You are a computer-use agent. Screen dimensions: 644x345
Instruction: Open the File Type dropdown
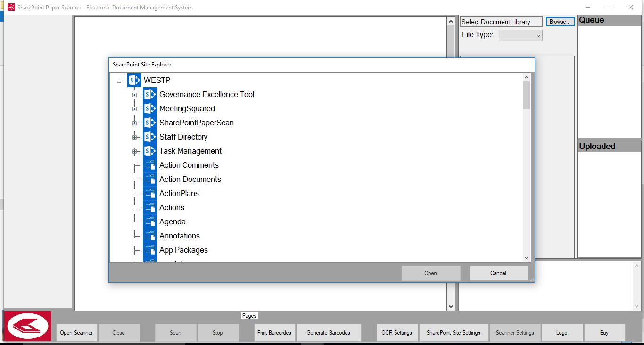[x=520, y=35]
